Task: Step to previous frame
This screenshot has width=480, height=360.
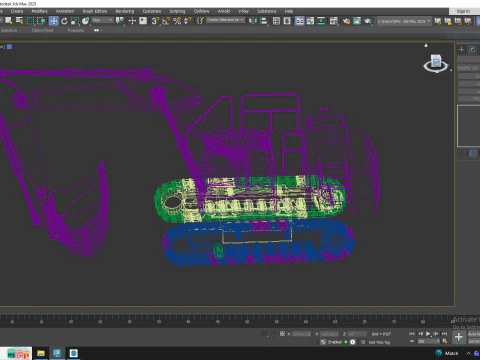Action: coord(420,334)
